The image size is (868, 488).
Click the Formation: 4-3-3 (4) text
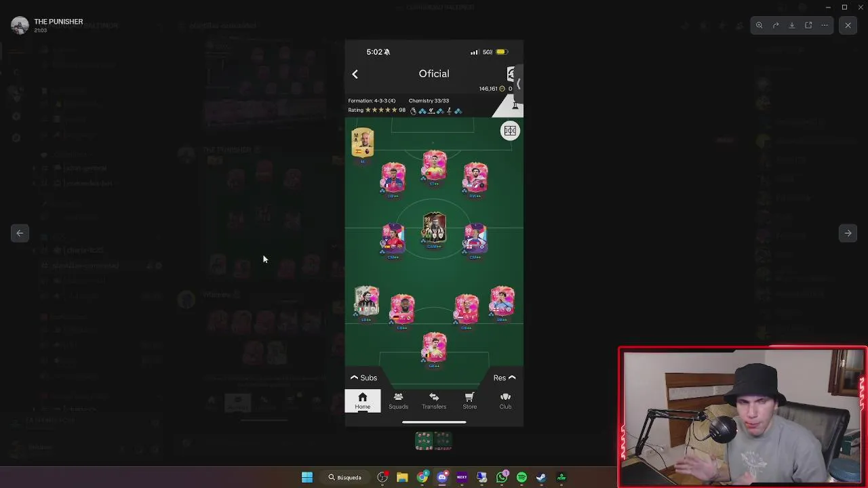click(x=372, y=100)
